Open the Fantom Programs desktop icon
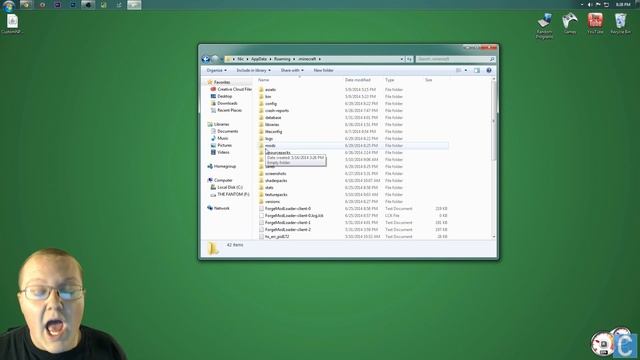The image size is (640, 360). tap(544, 26)
